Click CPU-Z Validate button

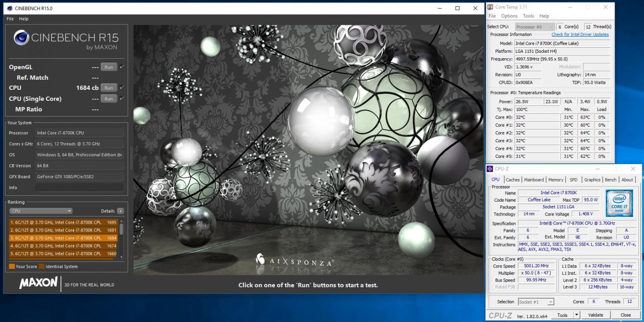[x=596, y=315]
